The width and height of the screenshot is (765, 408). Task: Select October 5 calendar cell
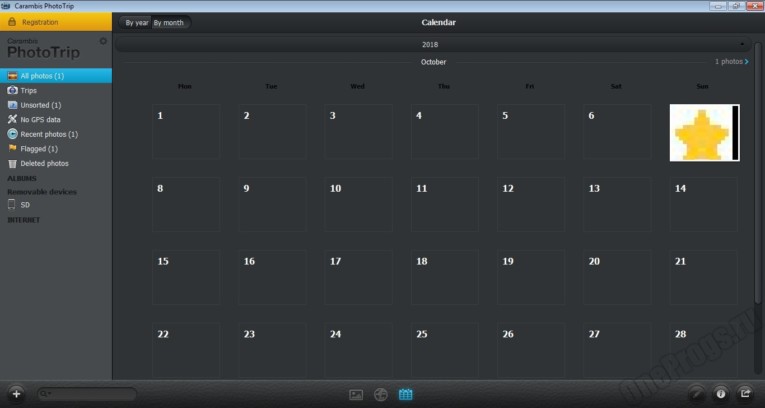click(x=531, y=131)
